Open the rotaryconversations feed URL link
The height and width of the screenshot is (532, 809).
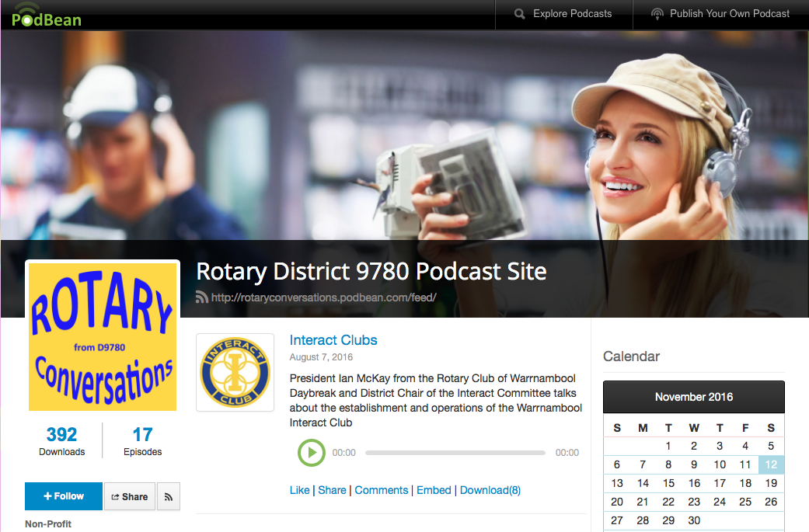click(x=323, y=297)
